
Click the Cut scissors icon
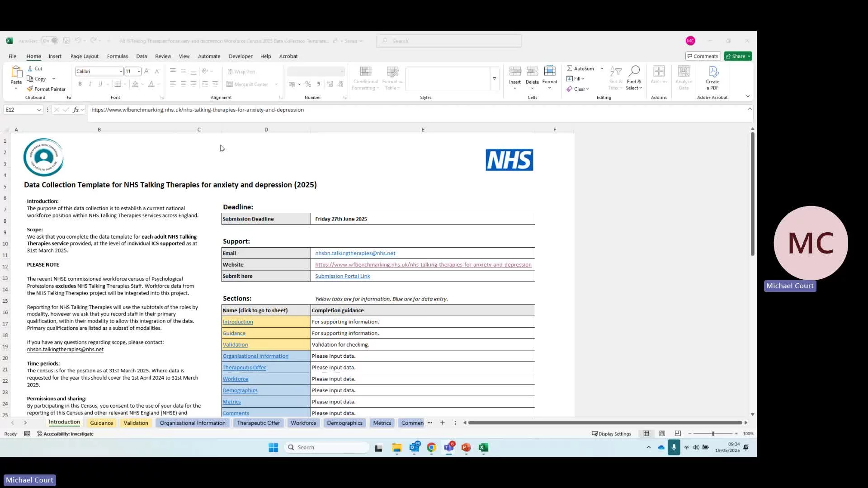click(x=30, y=69)
